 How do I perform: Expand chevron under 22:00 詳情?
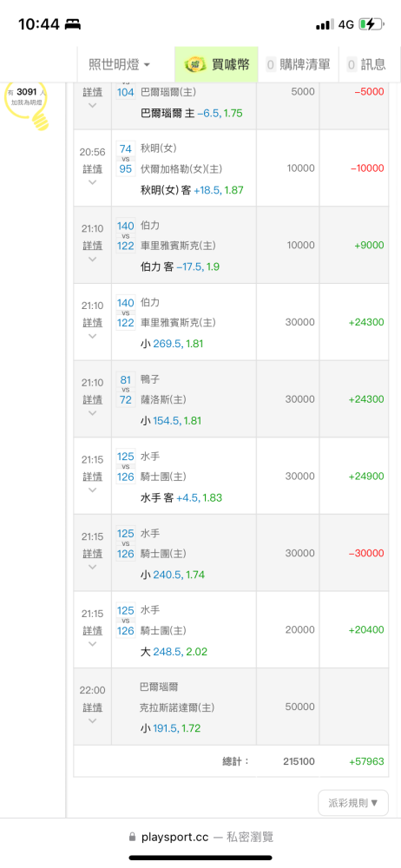tap(93, 720)
